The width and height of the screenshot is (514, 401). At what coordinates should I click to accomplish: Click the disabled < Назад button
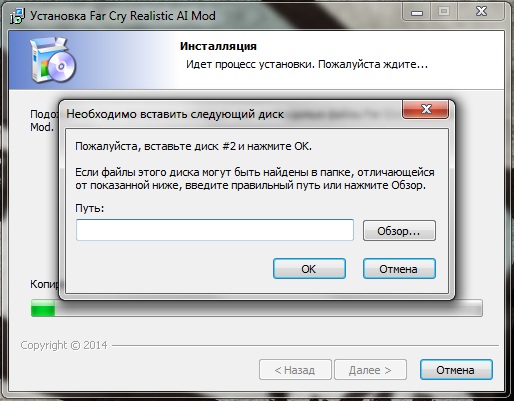pyautogui.click(x=295, y=370)
